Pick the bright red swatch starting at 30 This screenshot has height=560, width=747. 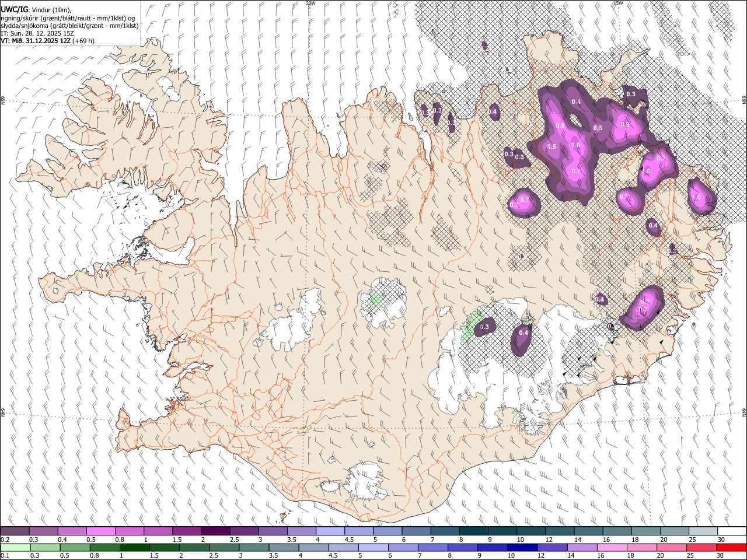pyautogui.click(x=731, y=547)
